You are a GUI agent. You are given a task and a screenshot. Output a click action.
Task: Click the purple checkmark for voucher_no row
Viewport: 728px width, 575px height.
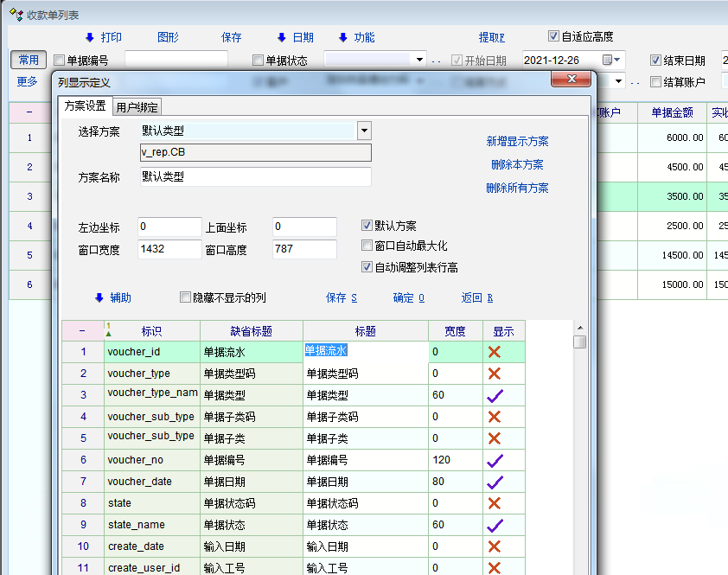[x=495, y=460]
